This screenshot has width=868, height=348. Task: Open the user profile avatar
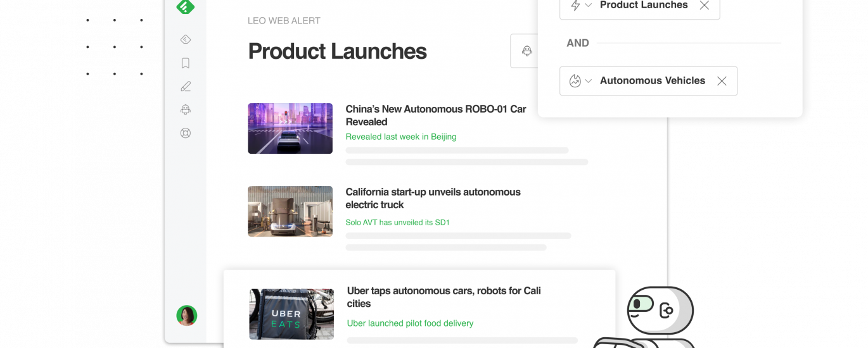pos(186,315)
